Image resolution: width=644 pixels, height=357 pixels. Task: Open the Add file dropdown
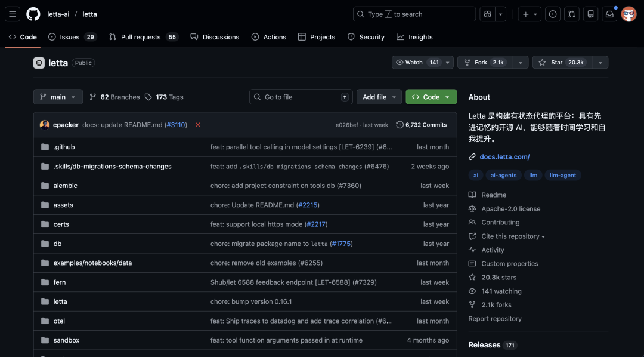pos(379,96)
